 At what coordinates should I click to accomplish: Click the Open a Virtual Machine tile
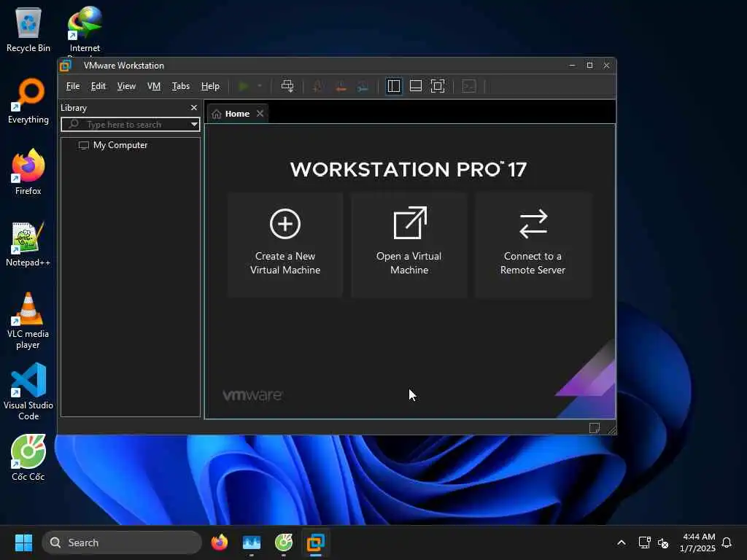409,245
